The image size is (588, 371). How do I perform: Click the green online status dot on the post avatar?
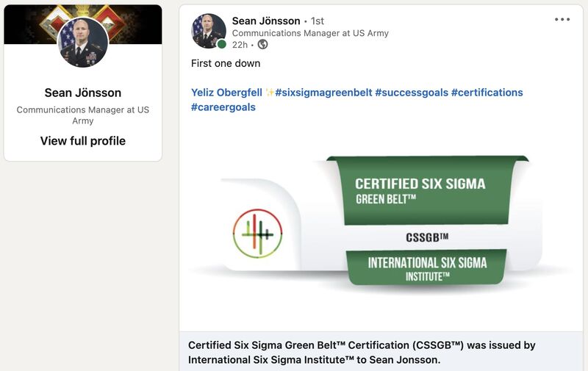(x=222, y=45)
